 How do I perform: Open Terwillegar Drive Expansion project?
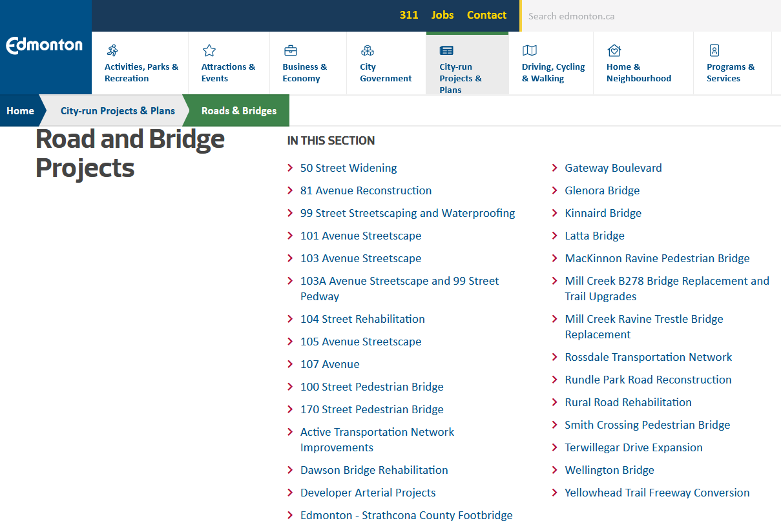[633, 447]
